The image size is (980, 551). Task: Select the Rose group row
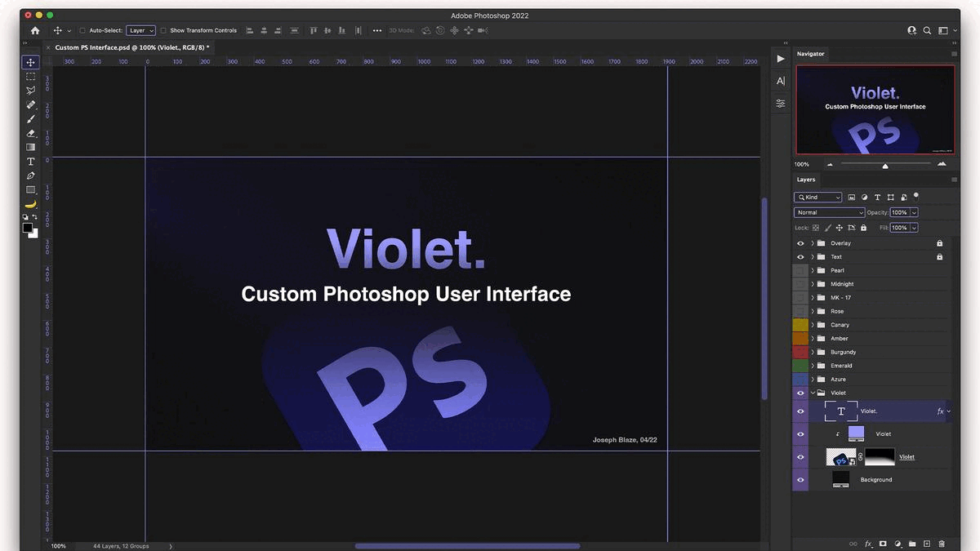pyautogui.click(x=871, y=311)
